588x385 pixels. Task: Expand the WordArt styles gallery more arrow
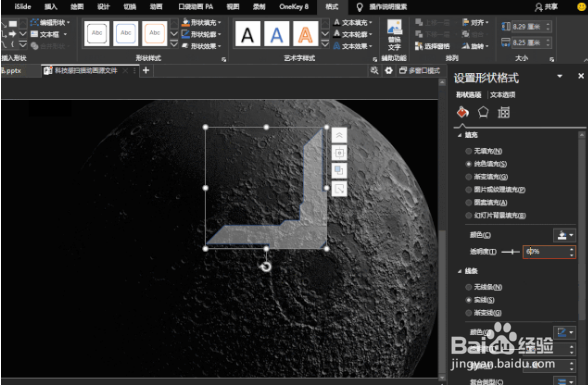(325, 44)
